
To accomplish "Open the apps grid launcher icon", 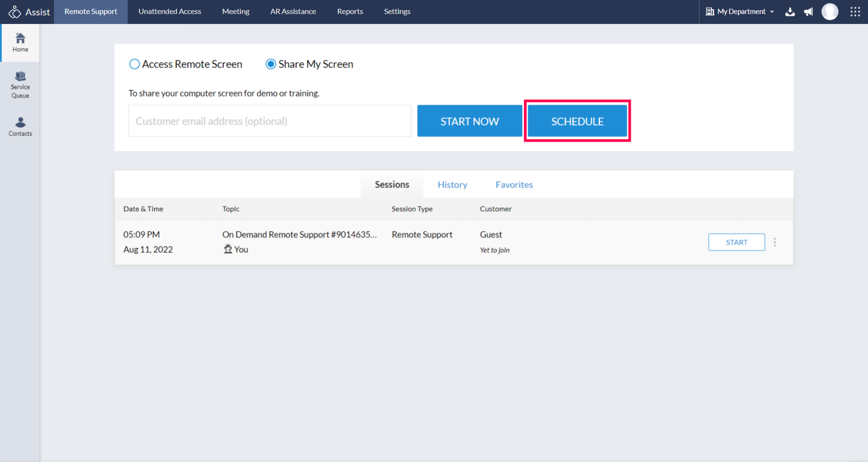I will pyautogui.click(x=855, y=12).
